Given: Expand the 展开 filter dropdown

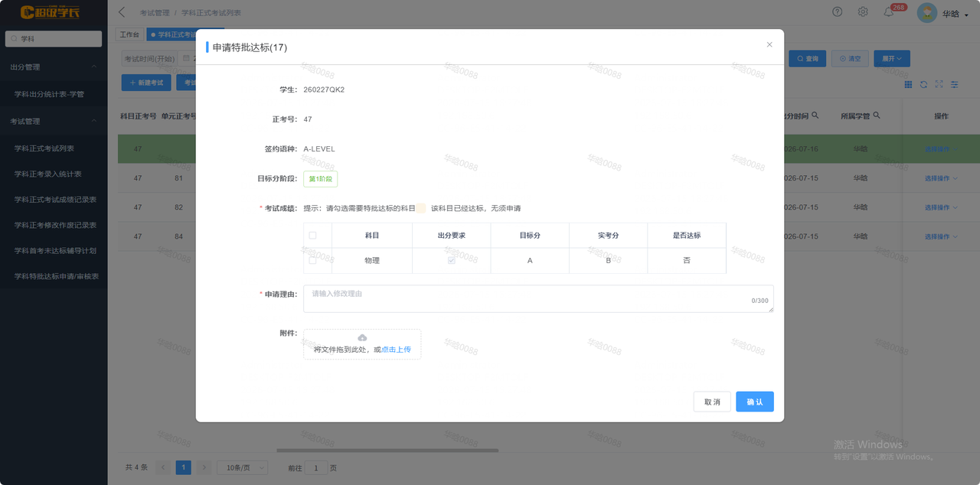Looking at the screenshot, I should (893, 58).
